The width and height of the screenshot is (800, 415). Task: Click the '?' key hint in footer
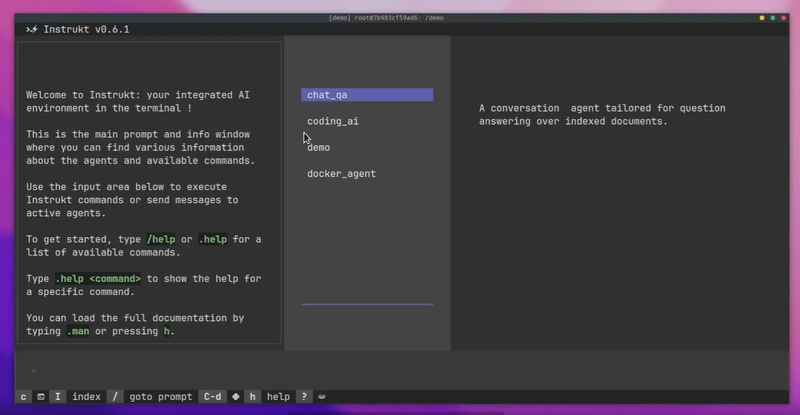click(304, 397)
